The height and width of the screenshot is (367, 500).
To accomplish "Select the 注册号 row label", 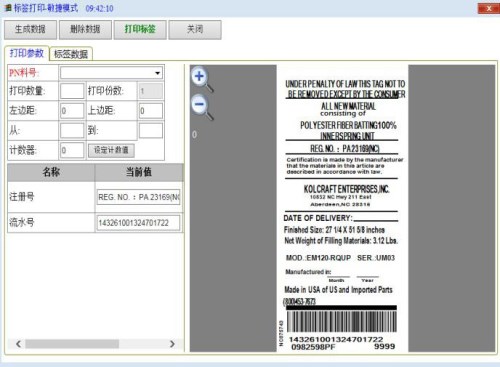I will (22, 197).
